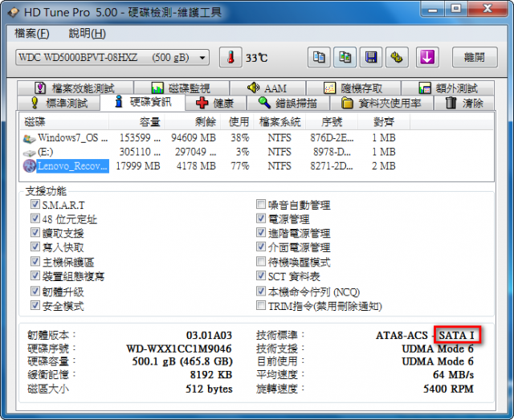Click the 5400 RPM rotation speed value

(448, 389)
